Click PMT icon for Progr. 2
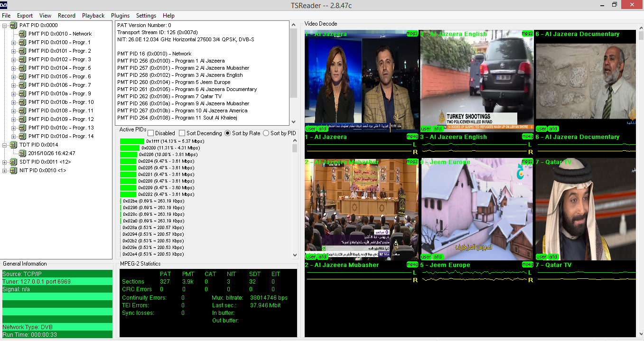Screen dimensions: 644x341 22,51
